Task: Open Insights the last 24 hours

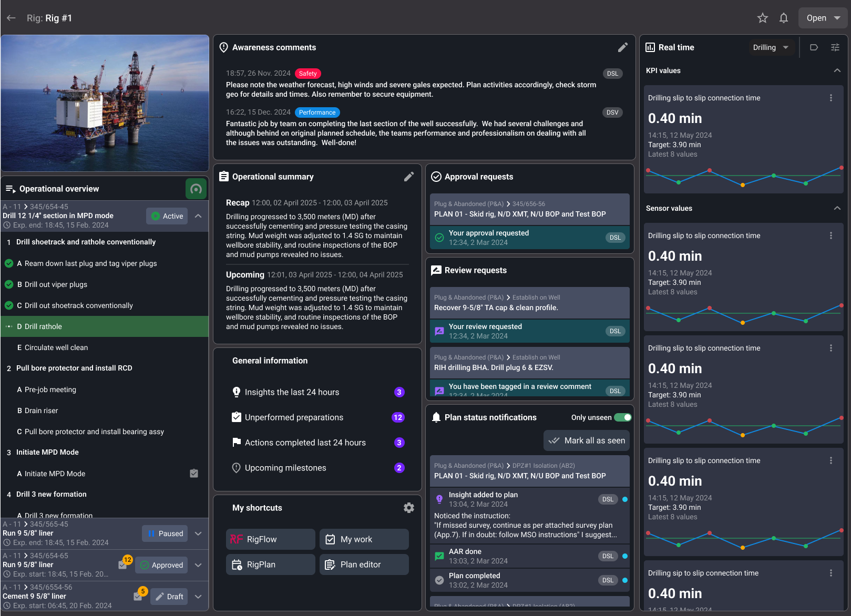Action: tap(292, 392)
